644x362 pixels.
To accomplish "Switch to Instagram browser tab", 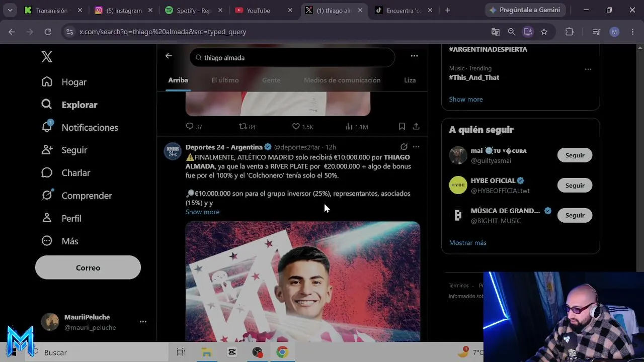I will coord(124,10).
